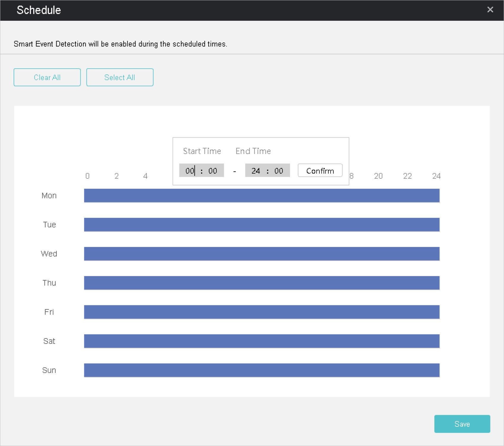504x446 pixels.
Task: Click the End Time minutes field
Action: [x=279, y=171]
